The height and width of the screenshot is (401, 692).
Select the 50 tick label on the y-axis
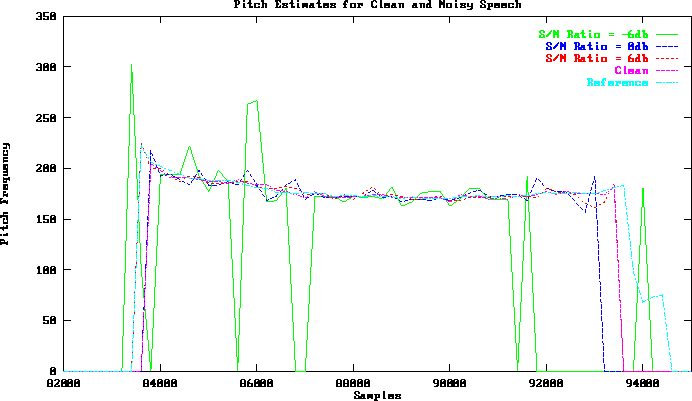(x=47, y=321)
